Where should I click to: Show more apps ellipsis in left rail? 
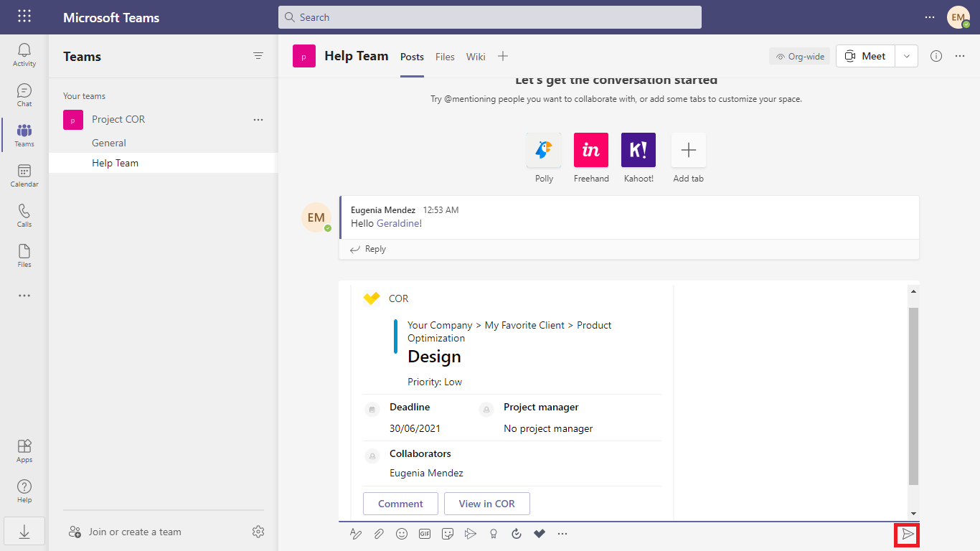click(24, 296)
